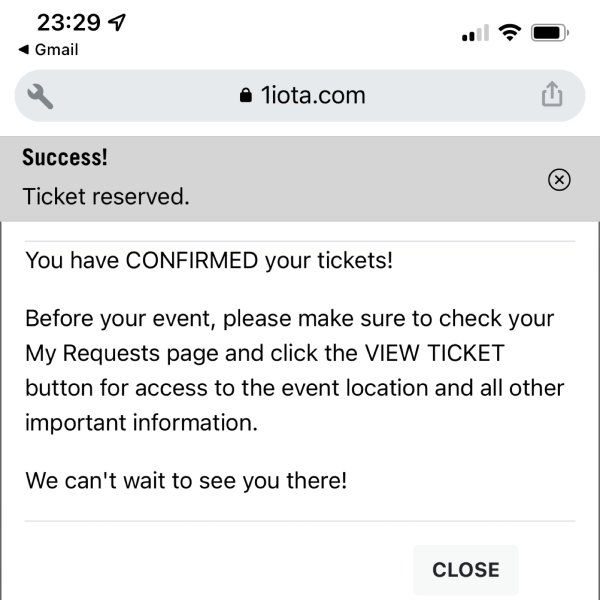Click the Ticket reserved. message

(106, 197)
